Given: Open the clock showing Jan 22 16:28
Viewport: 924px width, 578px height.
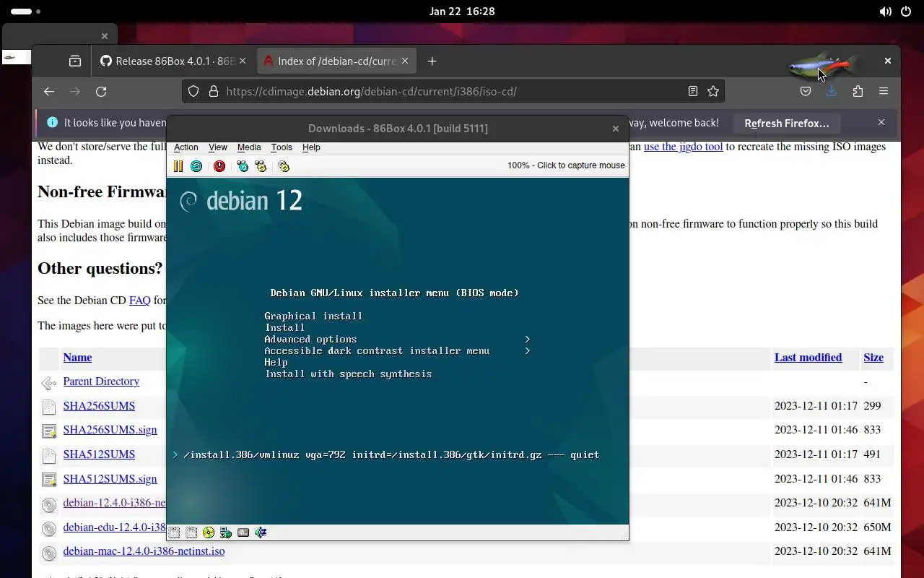Looking at the screenshot, I should 462,12.
